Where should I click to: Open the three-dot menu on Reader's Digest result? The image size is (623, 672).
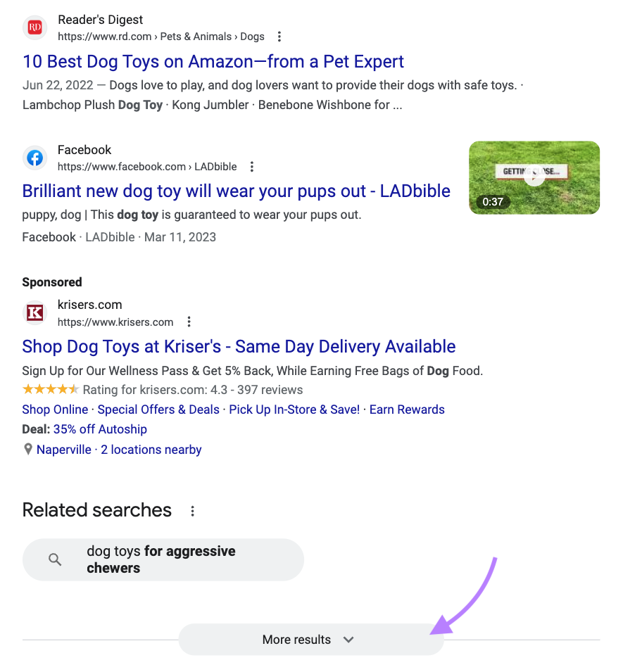point(279,36)
